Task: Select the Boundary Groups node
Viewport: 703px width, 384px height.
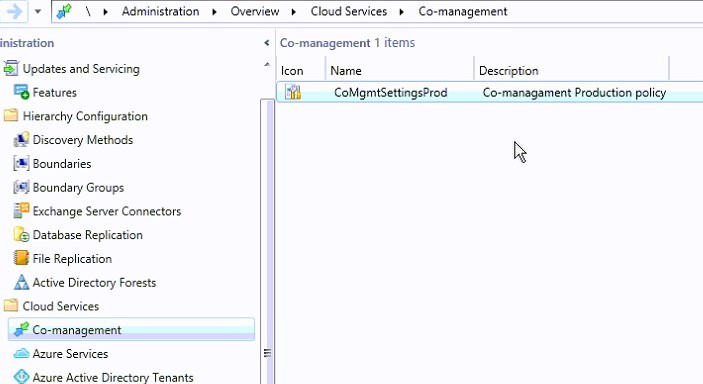Action: 78,188
